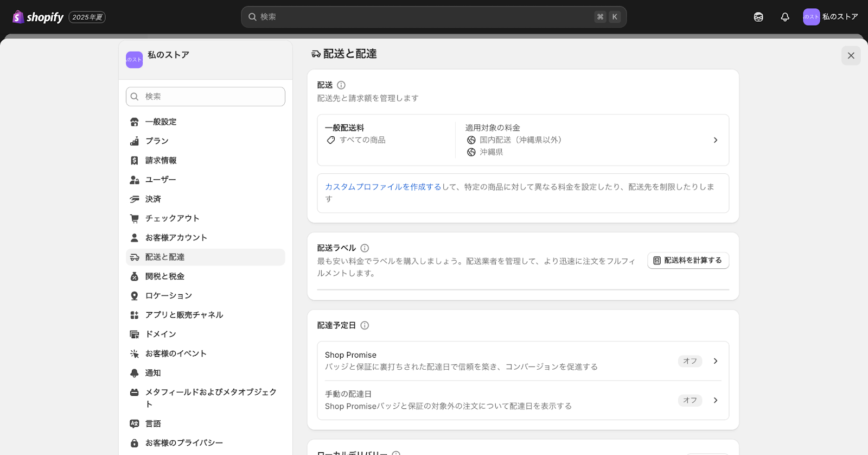Click the Shopify logo in top bar
Image resolution: width=868 pixels, height=455 pixels.
click(38, 17)
